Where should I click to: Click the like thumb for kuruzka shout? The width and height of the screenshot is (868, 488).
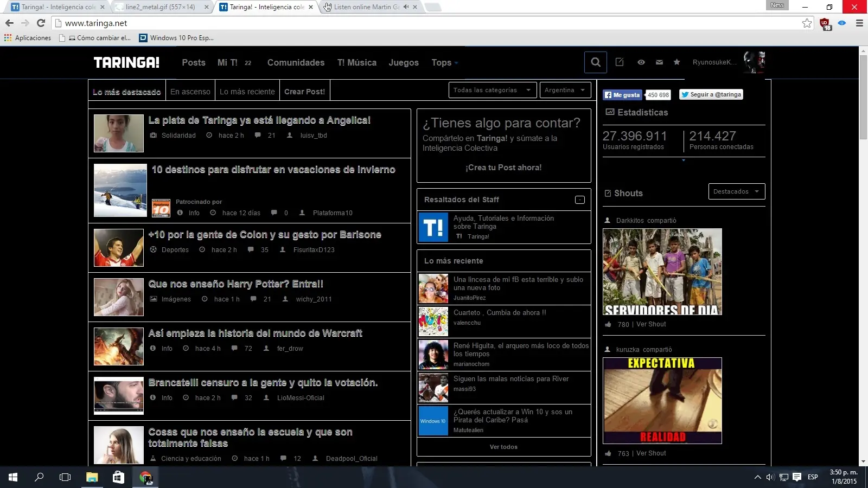tap(608, 453)
